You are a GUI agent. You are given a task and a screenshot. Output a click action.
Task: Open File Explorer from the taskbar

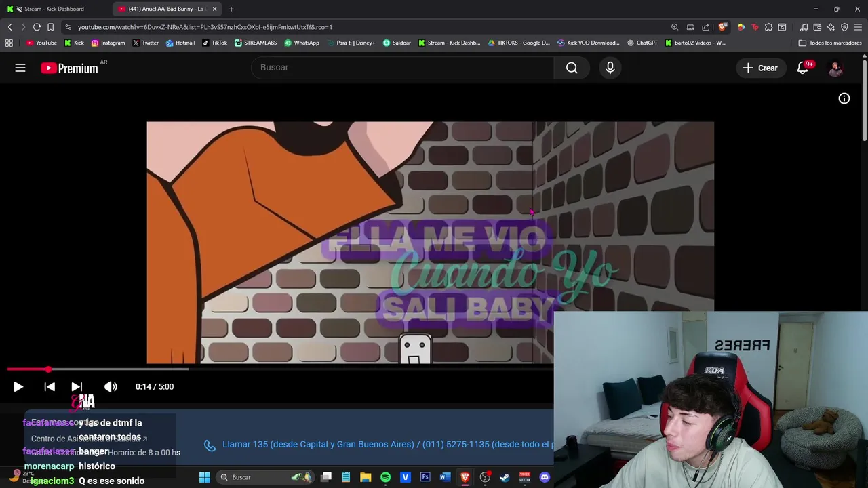(x=366, y=477)
